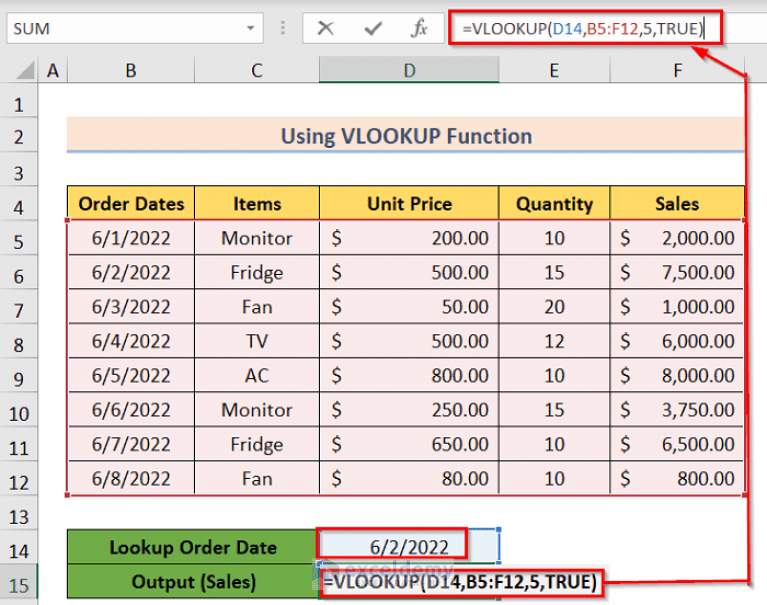Select sales 6,000.00 cell

(677, 341)
